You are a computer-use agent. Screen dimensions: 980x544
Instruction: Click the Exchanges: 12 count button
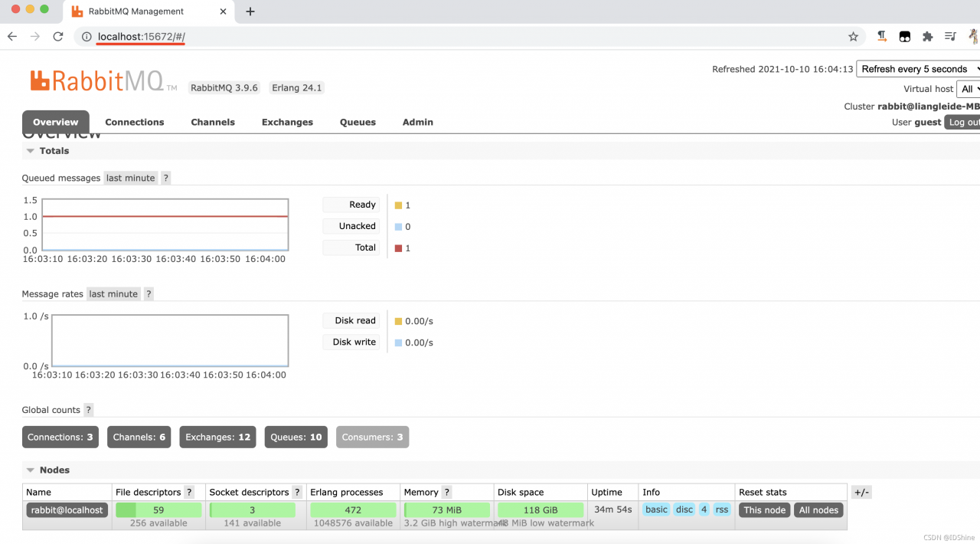(217, 437)
